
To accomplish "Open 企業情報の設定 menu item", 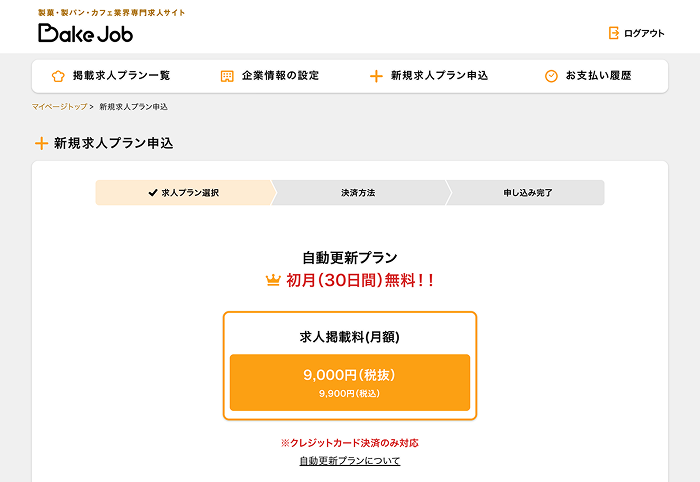I will click(x=280, y=76).
